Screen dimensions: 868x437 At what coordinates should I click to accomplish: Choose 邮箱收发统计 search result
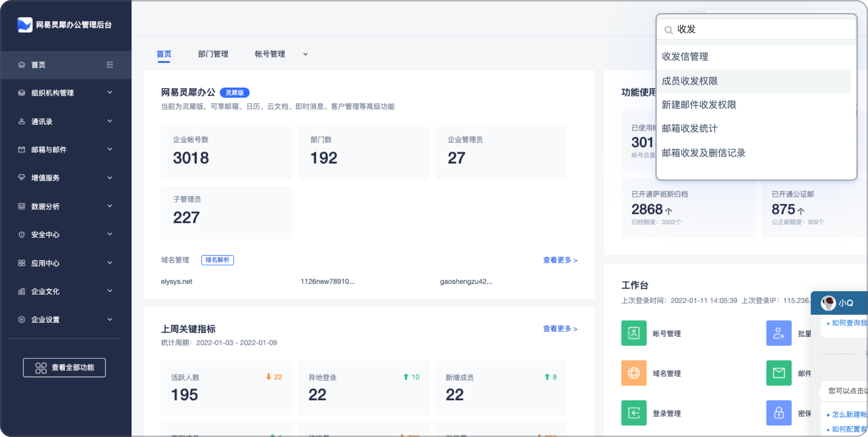pos(689,129)
